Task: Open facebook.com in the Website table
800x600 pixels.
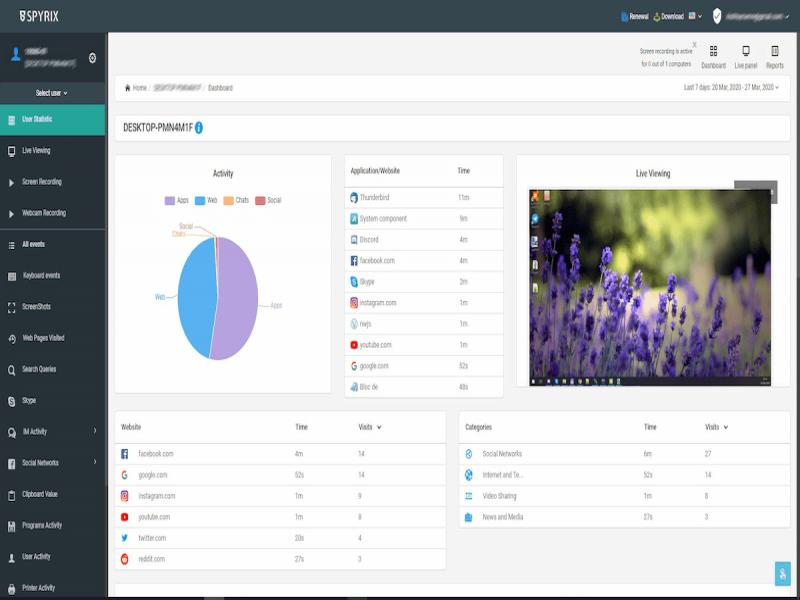Action: coord(156,454)
